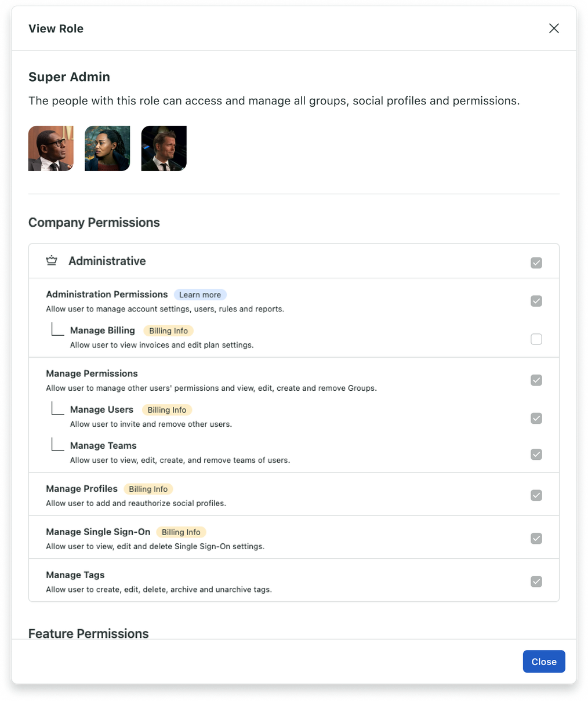The width and height of the screenshot is (588, 701).
Task: Select the second user avatar
Action: pos(107,148)
